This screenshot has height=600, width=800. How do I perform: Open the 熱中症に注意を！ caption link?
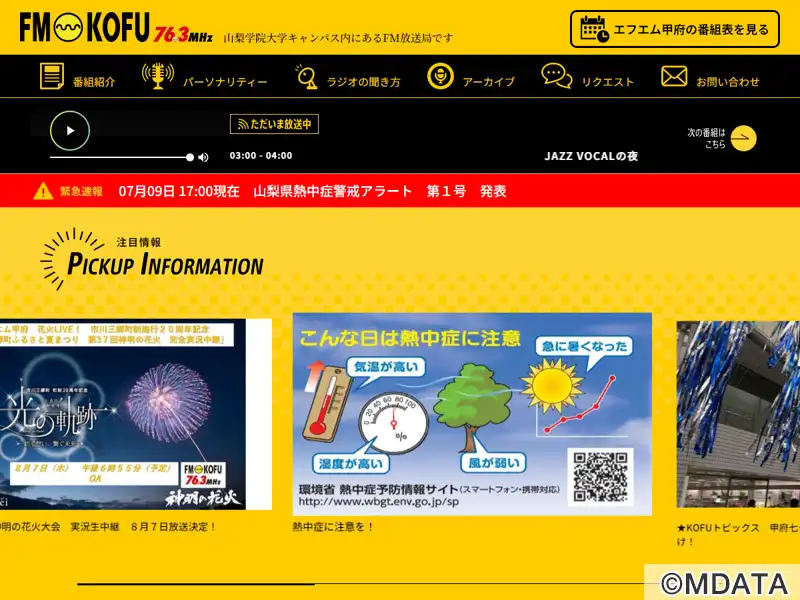[333, 527]
